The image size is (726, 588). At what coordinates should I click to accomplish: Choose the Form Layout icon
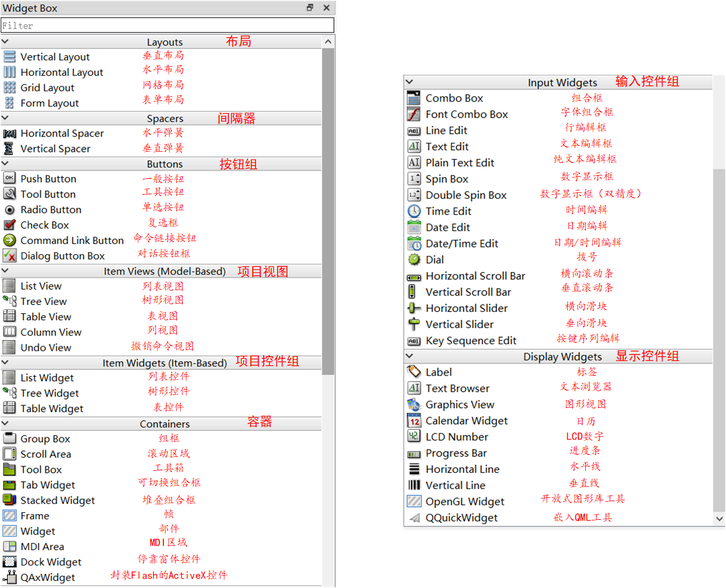(9, 103)
